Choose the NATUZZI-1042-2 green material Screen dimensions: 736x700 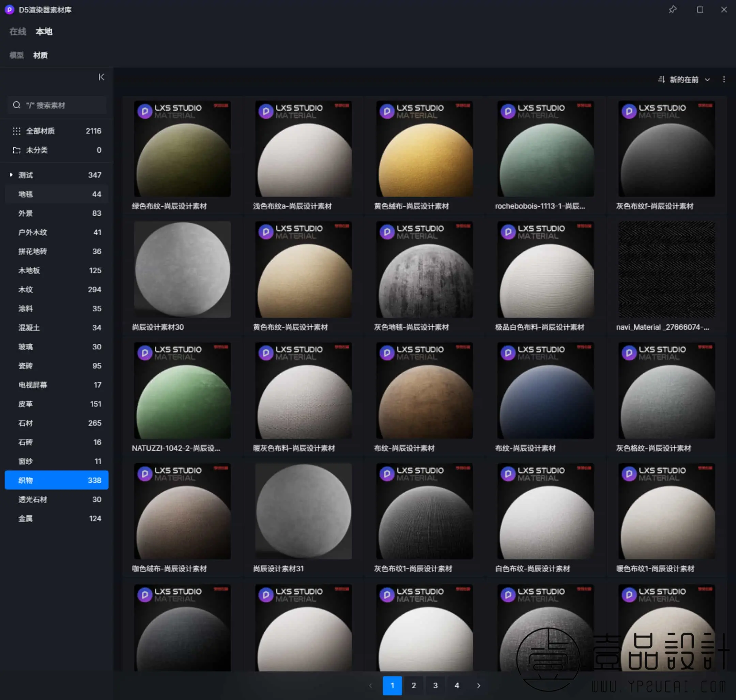tap(182, 391)
